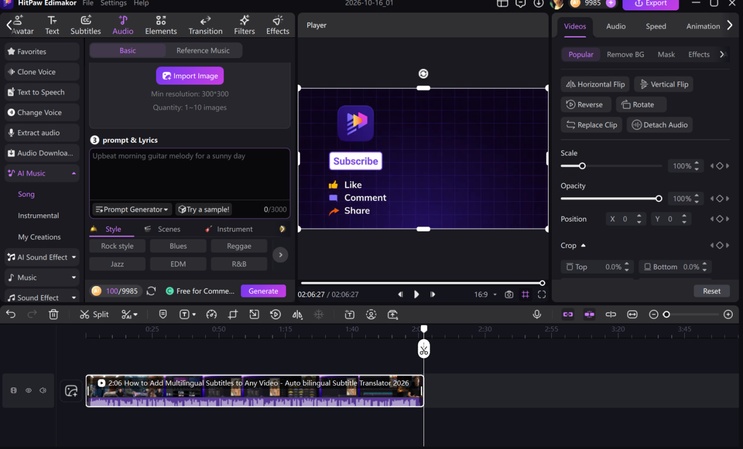
Task: Click the Import Image button
Action: [x=190, y=76]
